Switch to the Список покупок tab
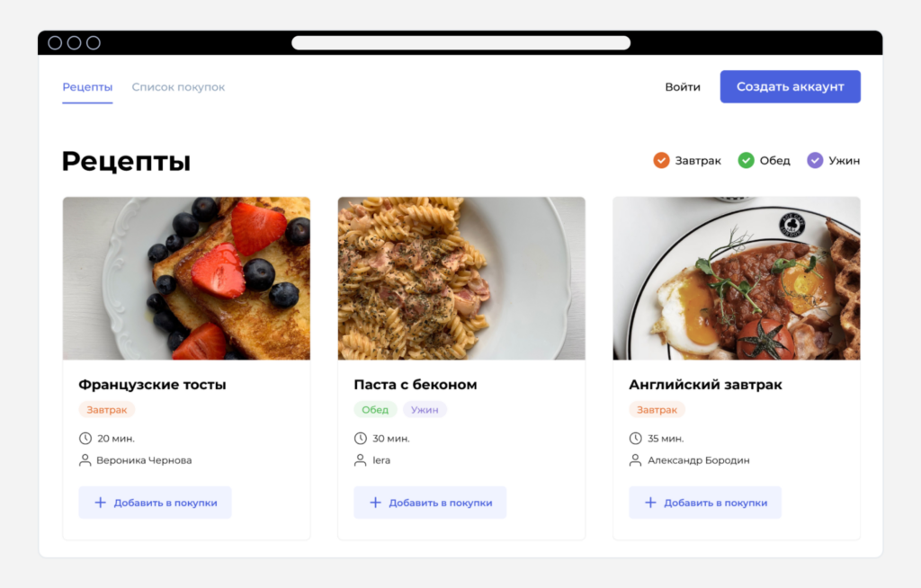 click(x=178, y=86)
